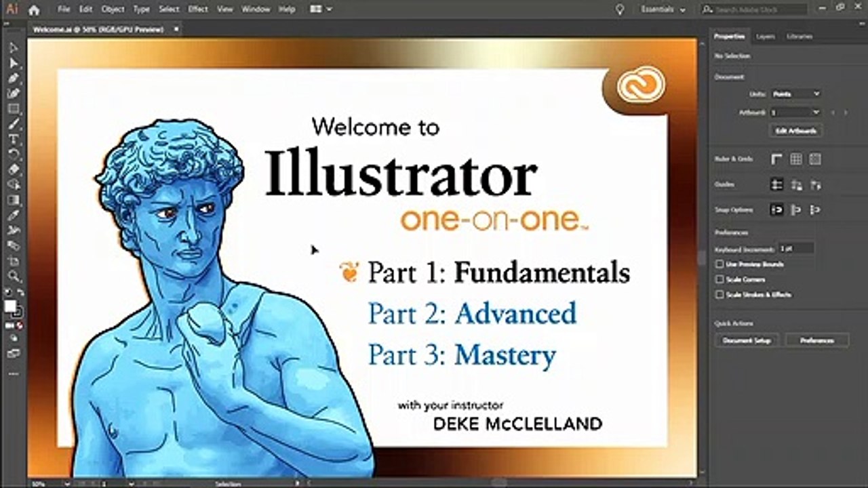Select the Eraser tool
The image size is (868, 488).
(x=13, y=169)
